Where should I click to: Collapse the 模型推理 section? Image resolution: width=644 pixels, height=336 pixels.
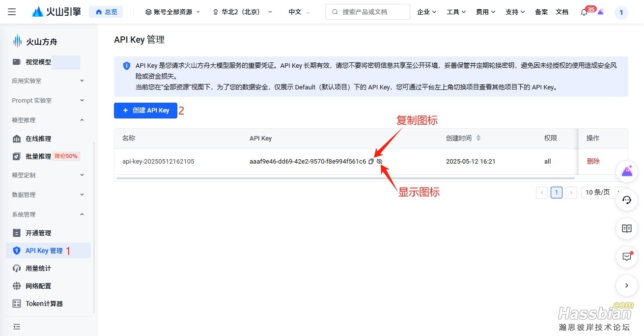pyautogui.click(x=48, y=120)
